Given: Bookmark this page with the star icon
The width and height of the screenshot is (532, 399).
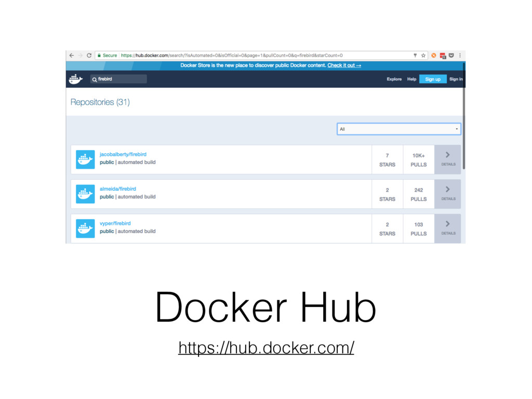Looking at the screenshot, I should click(423, 55).
